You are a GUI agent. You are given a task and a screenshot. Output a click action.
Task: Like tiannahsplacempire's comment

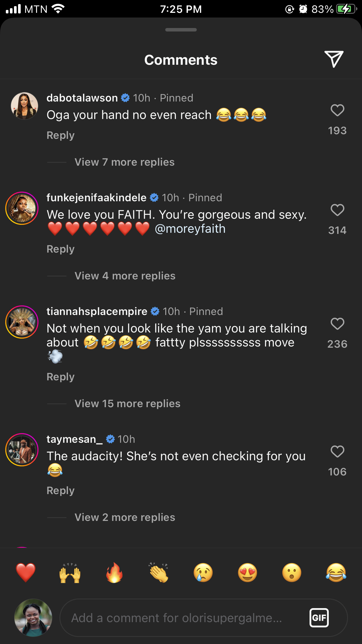[337, 324]
